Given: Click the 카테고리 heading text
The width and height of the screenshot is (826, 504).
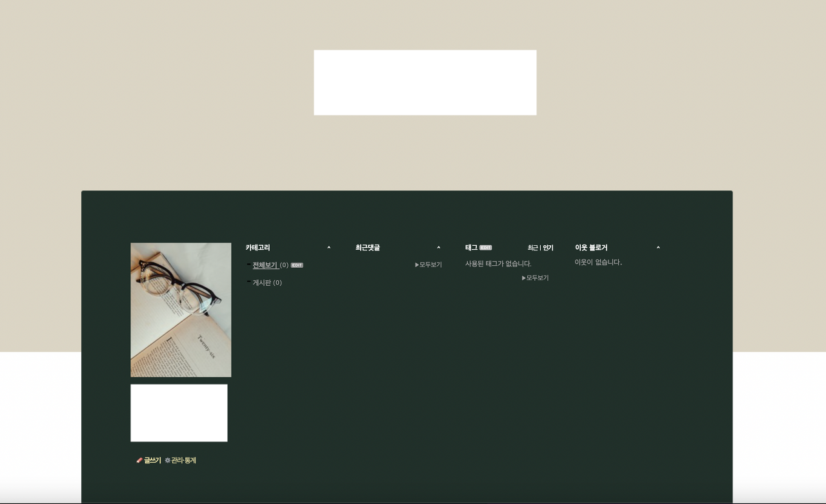Looking at the screenshot, I should click(257, 248).
